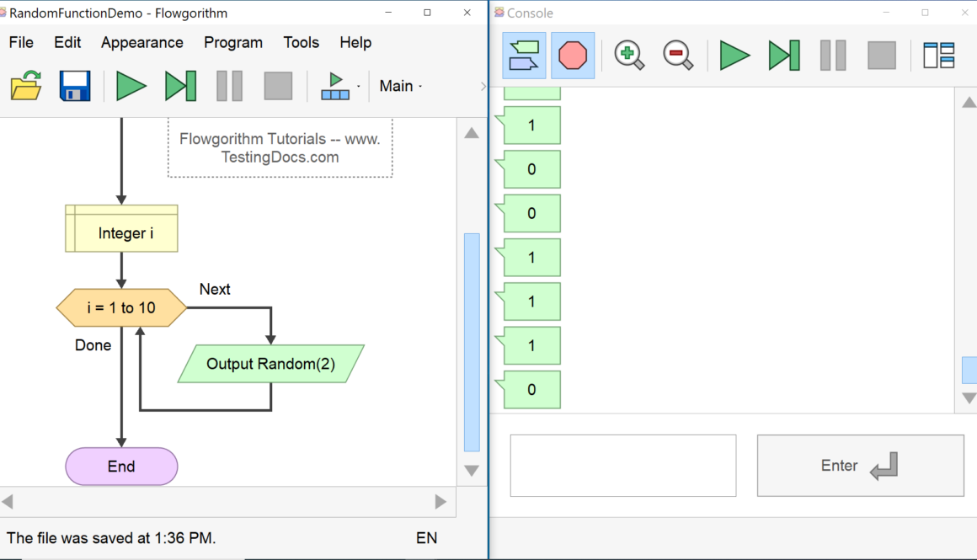Select the Output Random(2) shape
This screenshot has height=560, width=977.
(271, 364)
